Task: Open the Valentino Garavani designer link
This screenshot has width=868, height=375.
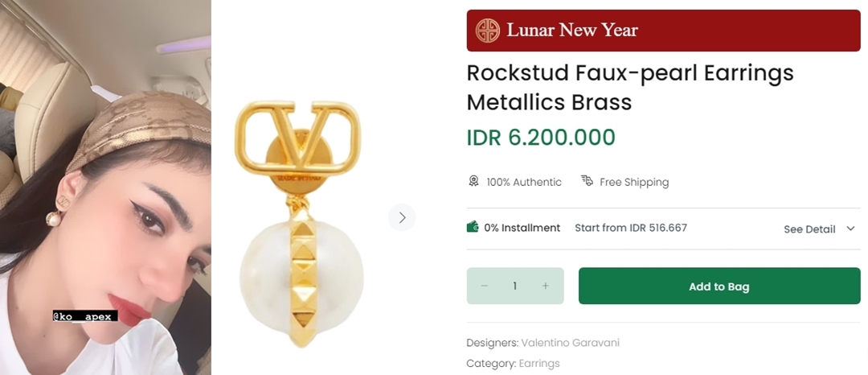Action: tap(570, 343)
